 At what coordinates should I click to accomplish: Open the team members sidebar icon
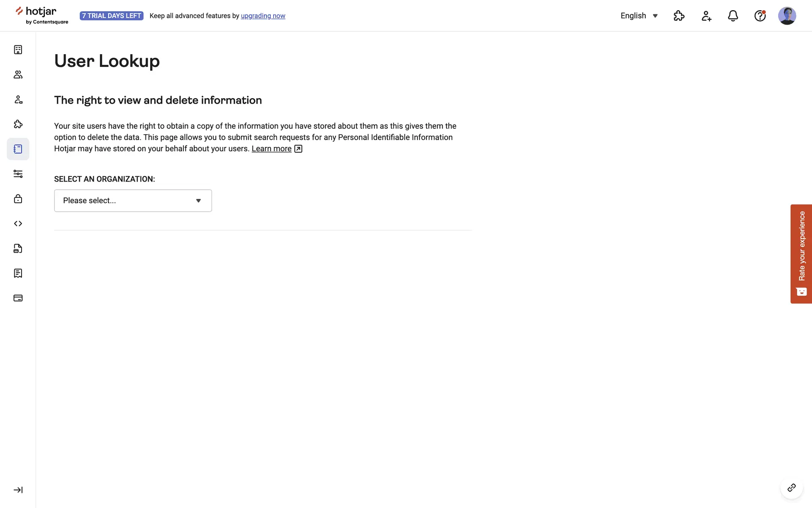click(x=18, y=75)
